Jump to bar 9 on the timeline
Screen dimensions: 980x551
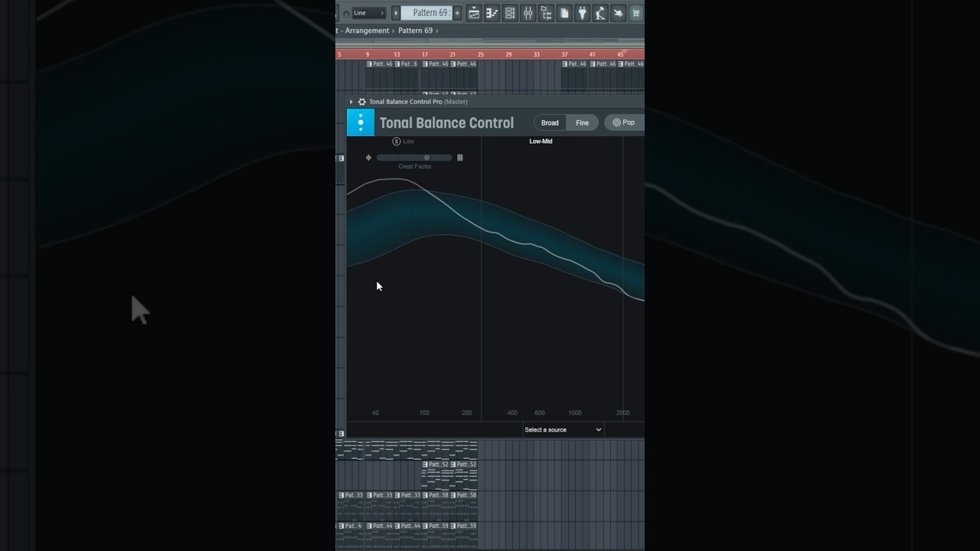click(x=367, y=54)
